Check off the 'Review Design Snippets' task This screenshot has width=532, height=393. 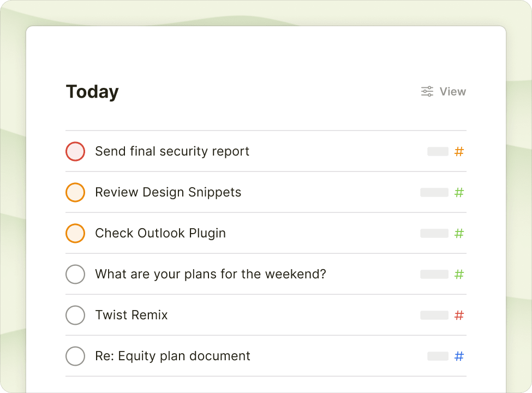tap(75, 193)
